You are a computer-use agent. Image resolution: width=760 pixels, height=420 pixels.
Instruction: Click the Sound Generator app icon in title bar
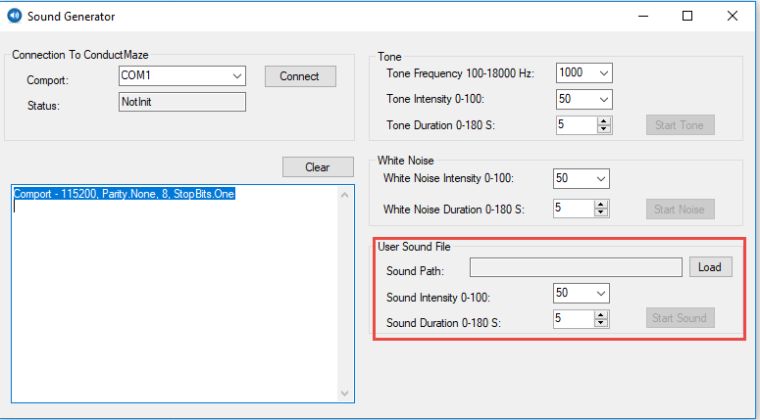tap(15, 16)
